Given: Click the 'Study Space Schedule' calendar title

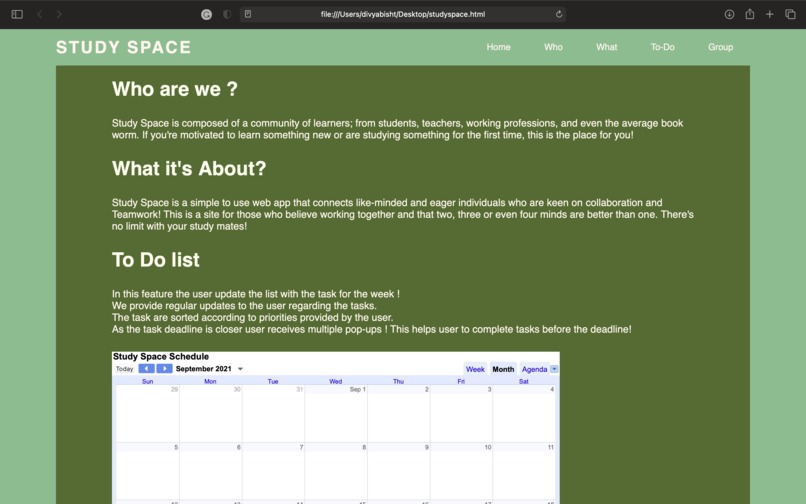Looking at the screenshot, I should [x=161, y=356].
